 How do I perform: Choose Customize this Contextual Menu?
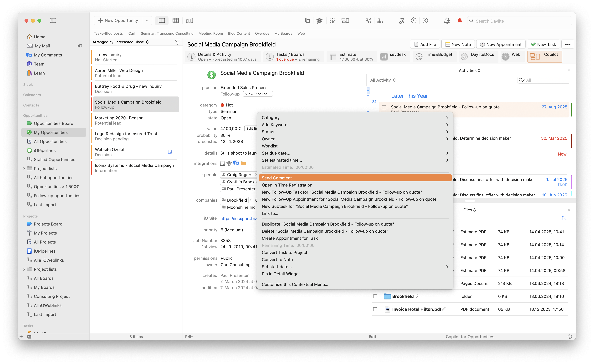(x=355, y=284)
